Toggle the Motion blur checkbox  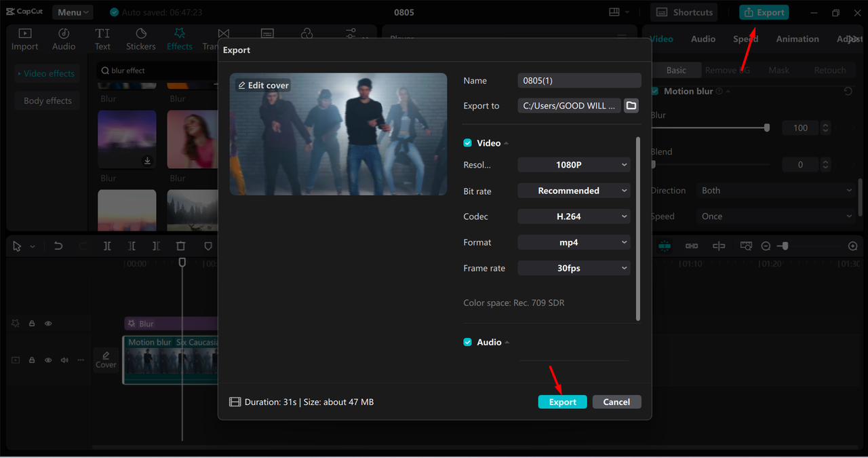654,91
